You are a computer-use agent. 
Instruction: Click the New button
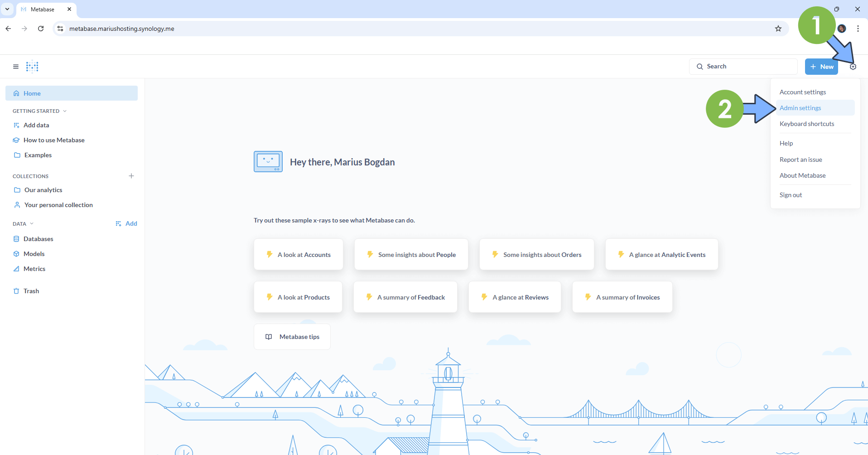(821, 67)
